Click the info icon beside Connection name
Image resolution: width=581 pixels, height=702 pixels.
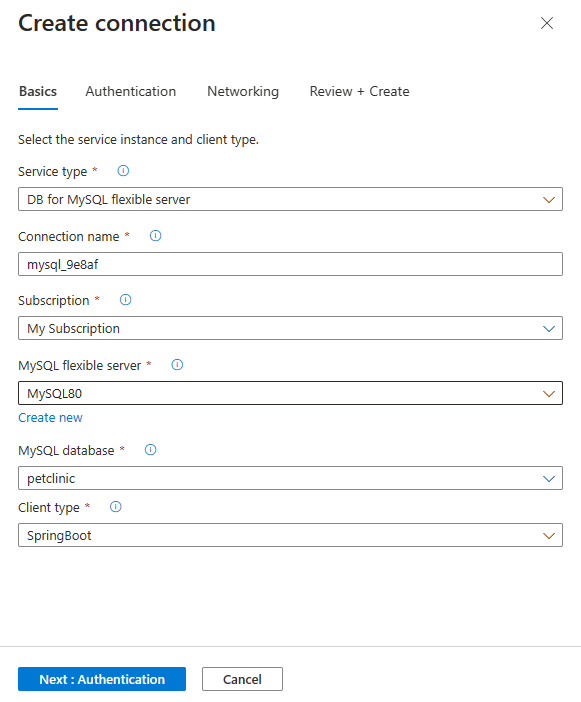click(155, 235)
